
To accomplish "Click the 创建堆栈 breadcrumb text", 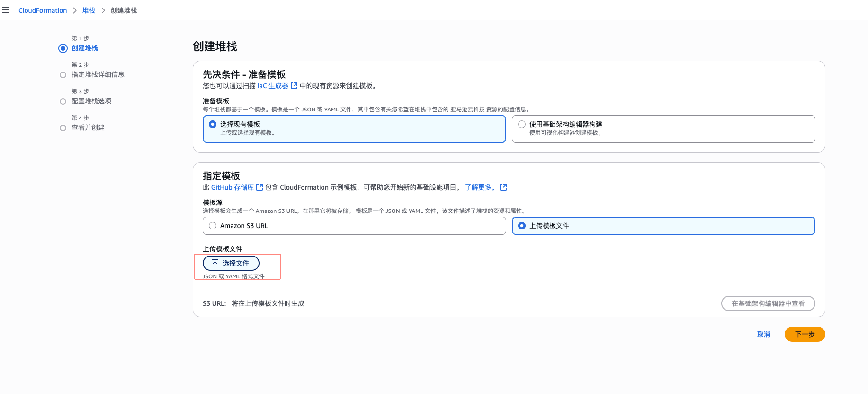I will 124,10.
